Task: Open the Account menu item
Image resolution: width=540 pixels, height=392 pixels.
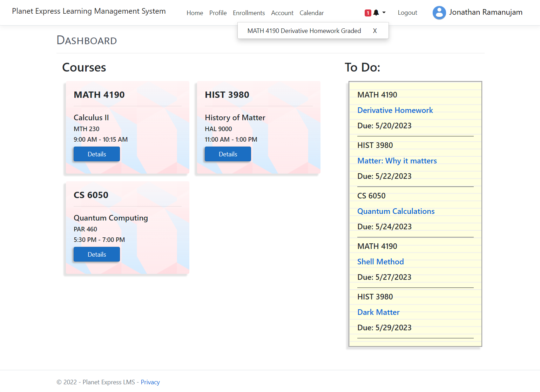Action: [282, 13]
